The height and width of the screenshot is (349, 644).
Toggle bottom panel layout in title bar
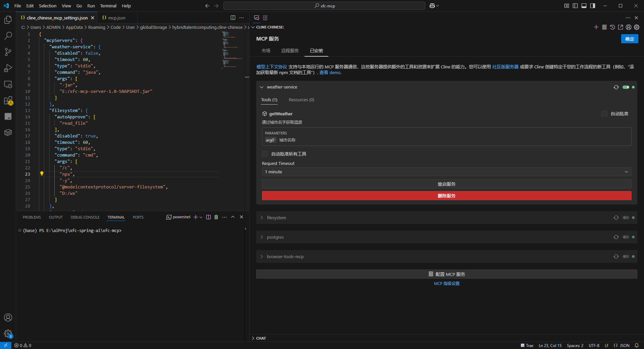(584, 6)
